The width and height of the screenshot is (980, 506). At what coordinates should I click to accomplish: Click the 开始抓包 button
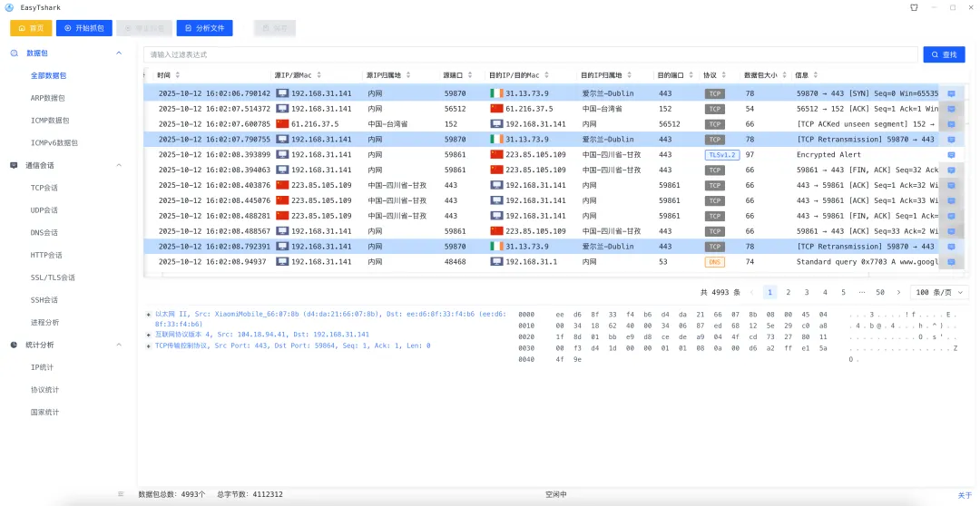point(84,28)
